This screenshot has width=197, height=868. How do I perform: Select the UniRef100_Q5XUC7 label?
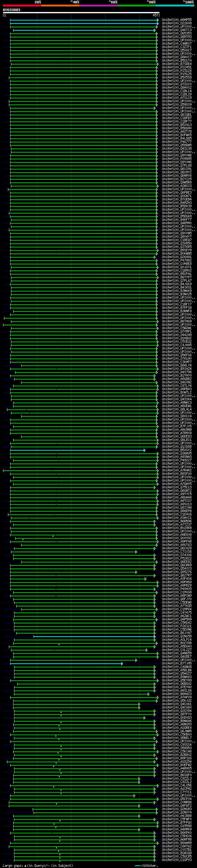click(x=176, y=50)
